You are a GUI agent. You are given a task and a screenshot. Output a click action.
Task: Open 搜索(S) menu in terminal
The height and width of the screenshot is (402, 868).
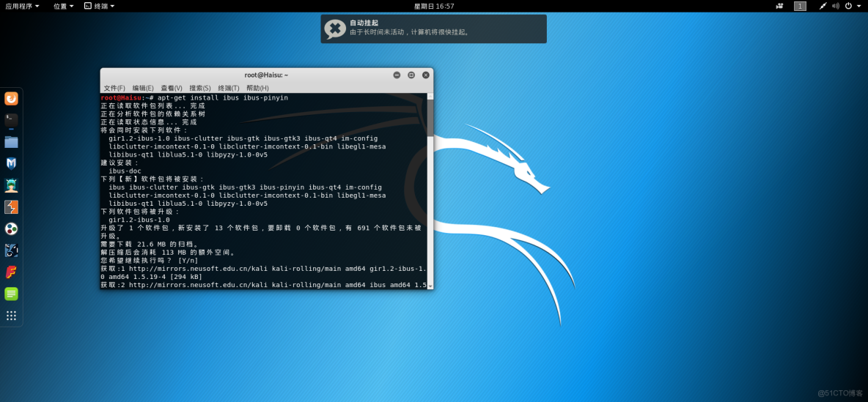200,88
